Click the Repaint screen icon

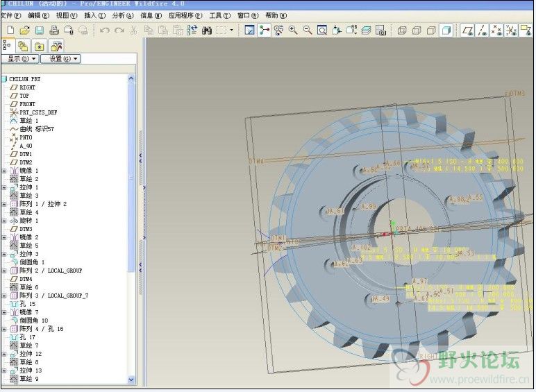point(249,30)
